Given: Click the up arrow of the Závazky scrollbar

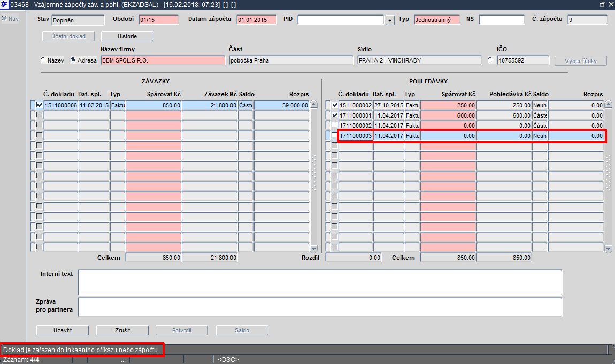Looking at the screenshot, I should [x=314, y=105].
